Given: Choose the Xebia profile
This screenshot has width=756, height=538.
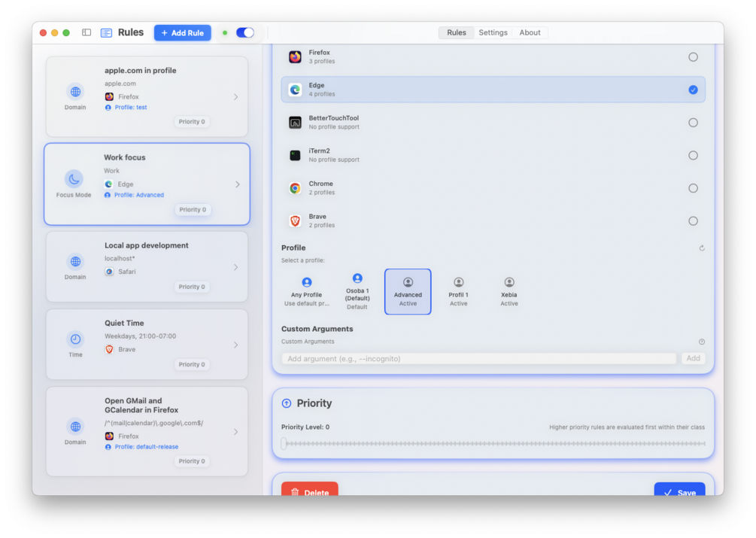Looking at the screenshot, I should click(x=509, y=292).
